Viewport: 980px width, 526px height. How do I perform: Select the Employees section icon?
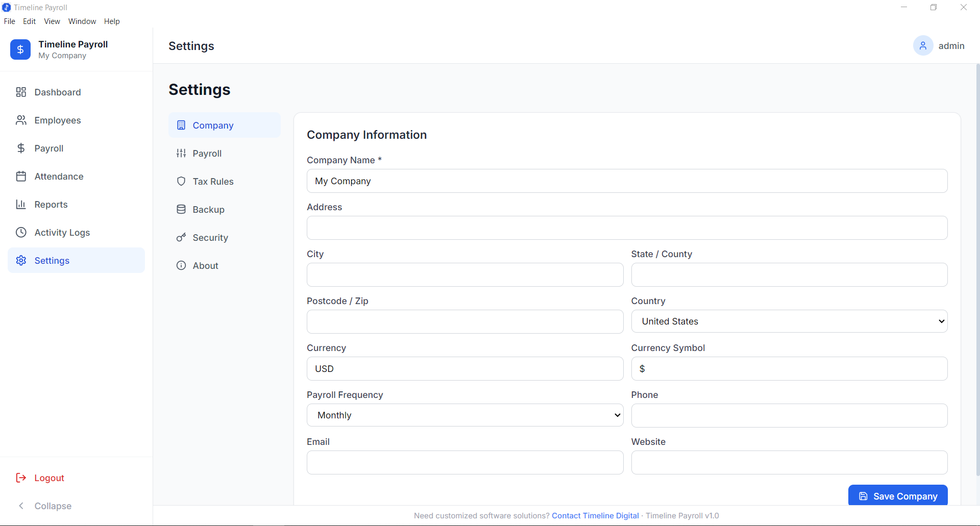click(21, 120)
